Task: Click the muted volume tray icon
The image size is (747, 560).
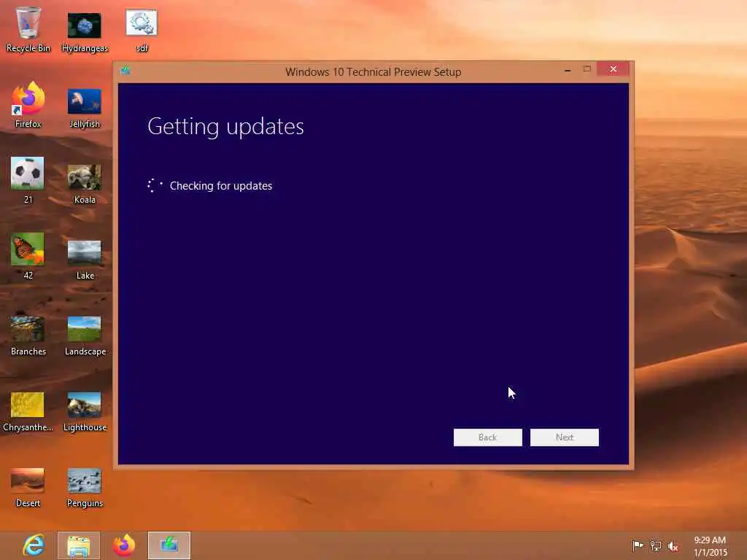Action: click(x=673, y=546)
